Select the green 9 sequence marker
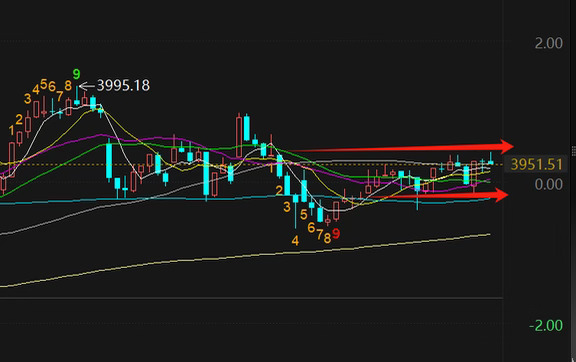The width and height of the screenshot is (576, 362). pos(76,74)
